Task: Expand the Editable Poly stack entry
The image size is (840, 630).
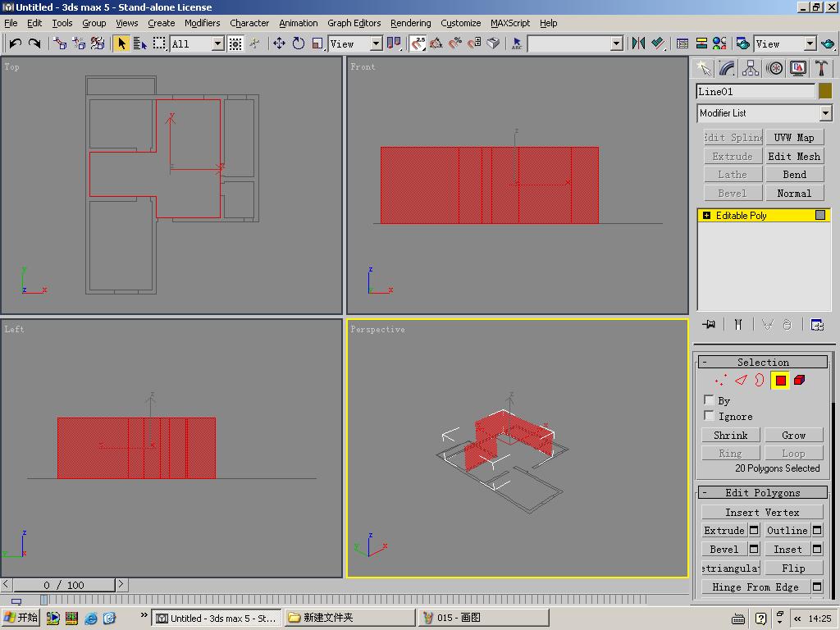Action: [706, 216]
